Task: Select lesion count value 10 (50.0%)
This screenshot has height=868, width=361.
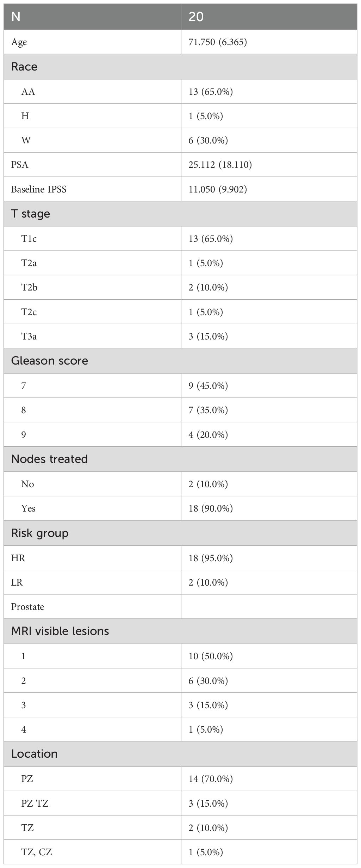Action: [x=211, y=656]
